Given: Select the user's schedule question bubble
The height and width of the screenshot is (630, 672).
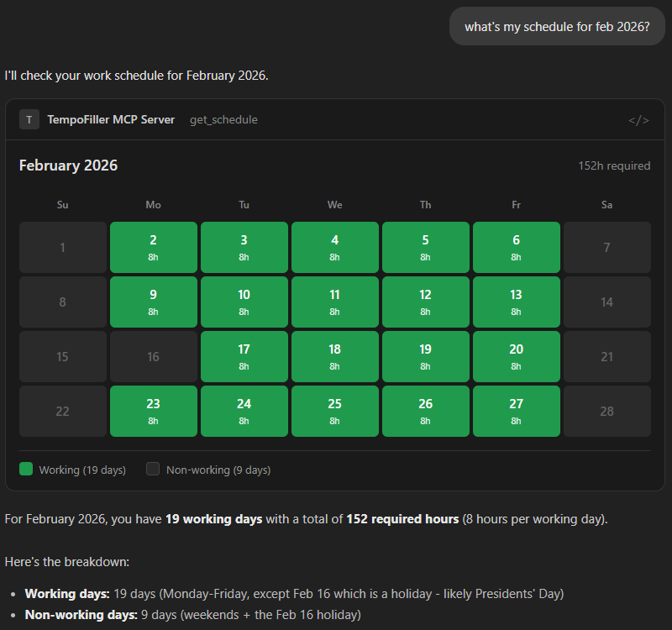Looking at the screenshot, I should pos(557,26).
